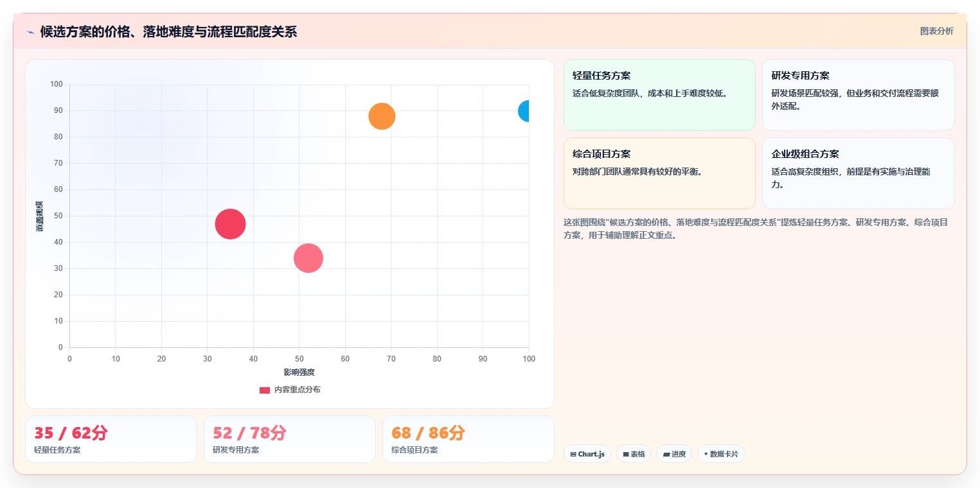Click the blue bubble at chart edge
Viewport: 980px width, 488px height.
524,111
